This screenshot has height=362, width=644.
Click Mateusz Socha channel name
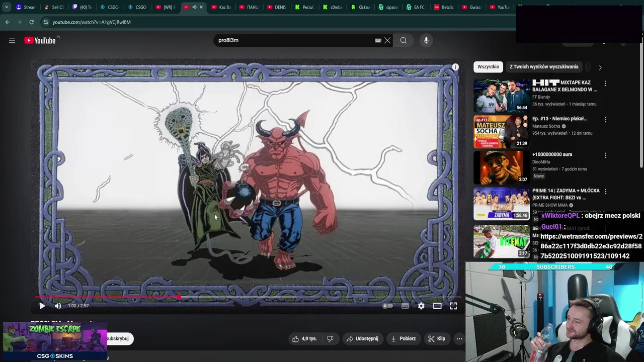pos(546,126)
